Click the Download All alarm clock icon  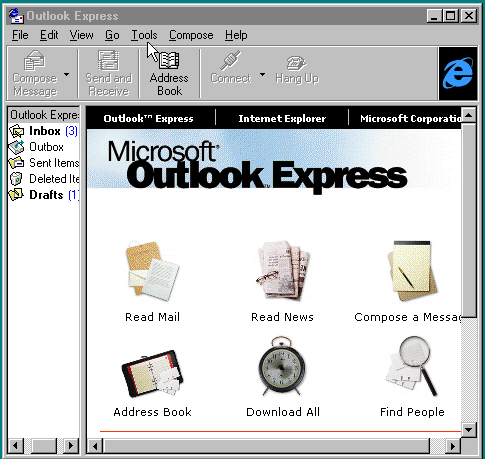pyautogui.click(x=282, y=365)
